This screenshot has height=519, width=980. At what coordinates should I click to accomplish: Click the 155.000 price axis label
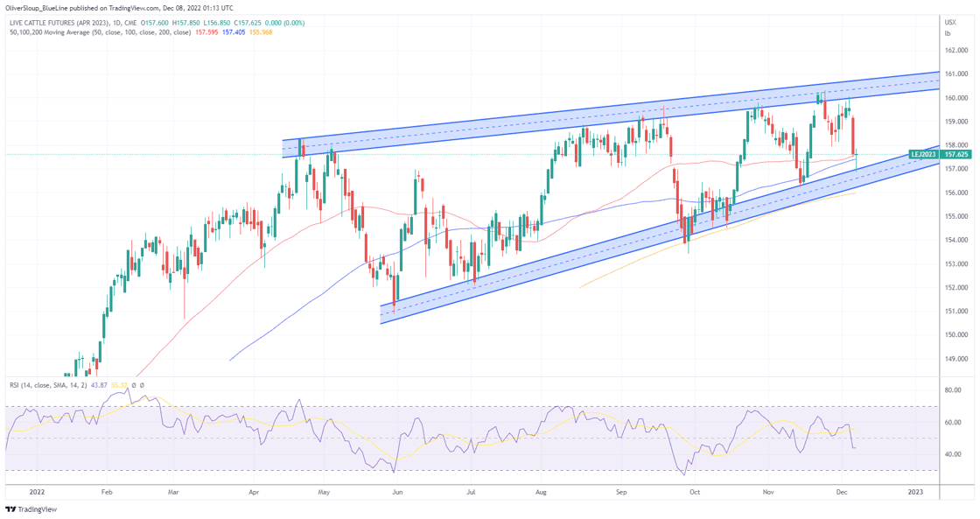coord(956,216)
